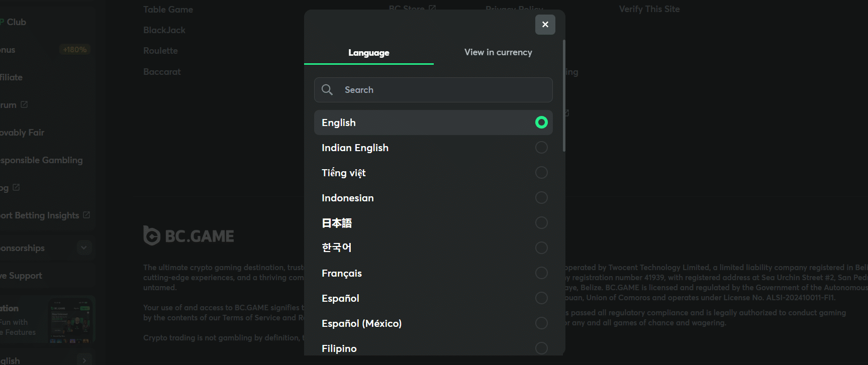This screenshot has height=365, width=868.
Task: Click the +180% bonus badge in sidebar
Action: point(75,50)
